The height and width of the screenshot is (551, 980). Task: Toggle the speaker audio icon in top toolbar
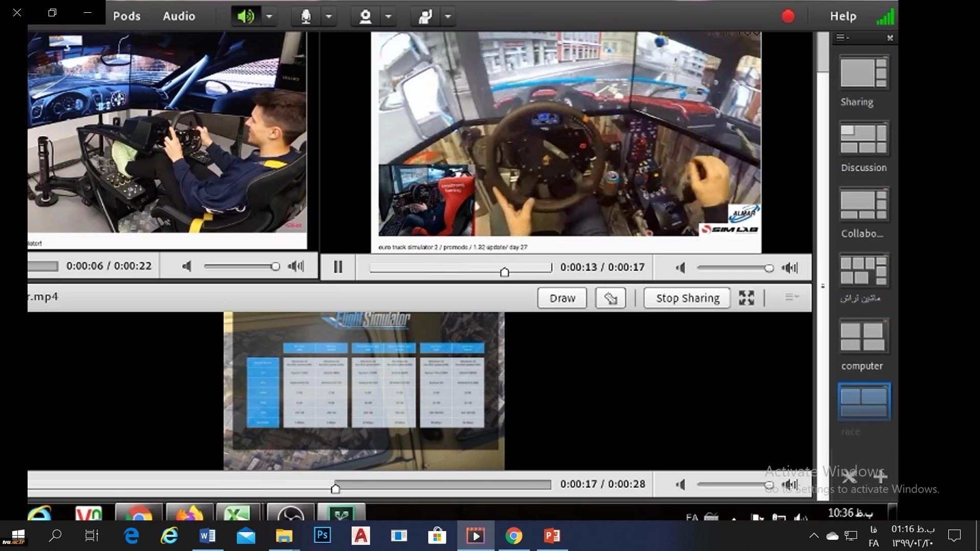coord(246,16)
